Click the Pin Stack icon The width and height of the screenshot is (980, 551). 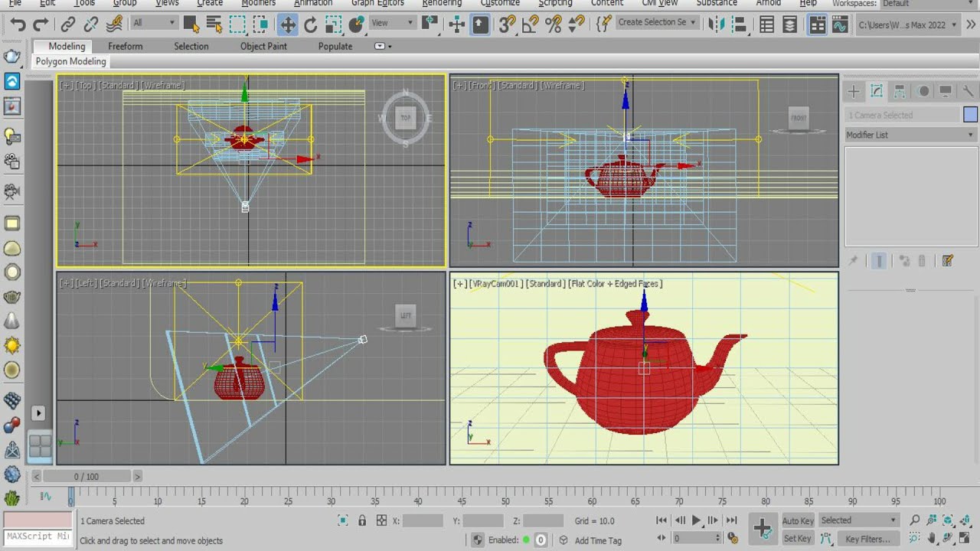pyautogui.click(x=853, y=261)
